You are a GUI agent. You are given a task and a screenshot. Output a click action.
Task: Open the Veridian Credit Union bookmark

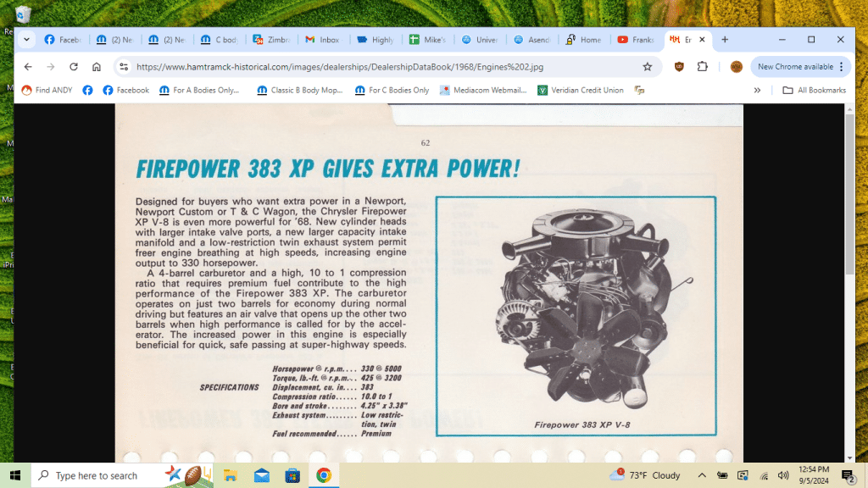pyautogui.click(x=580, y=91)
